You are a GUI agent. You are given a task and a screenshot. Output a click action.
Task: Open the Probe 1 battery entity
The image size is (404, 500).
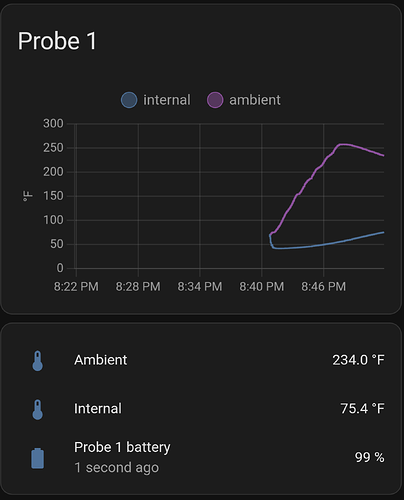(x=202, y=457)
